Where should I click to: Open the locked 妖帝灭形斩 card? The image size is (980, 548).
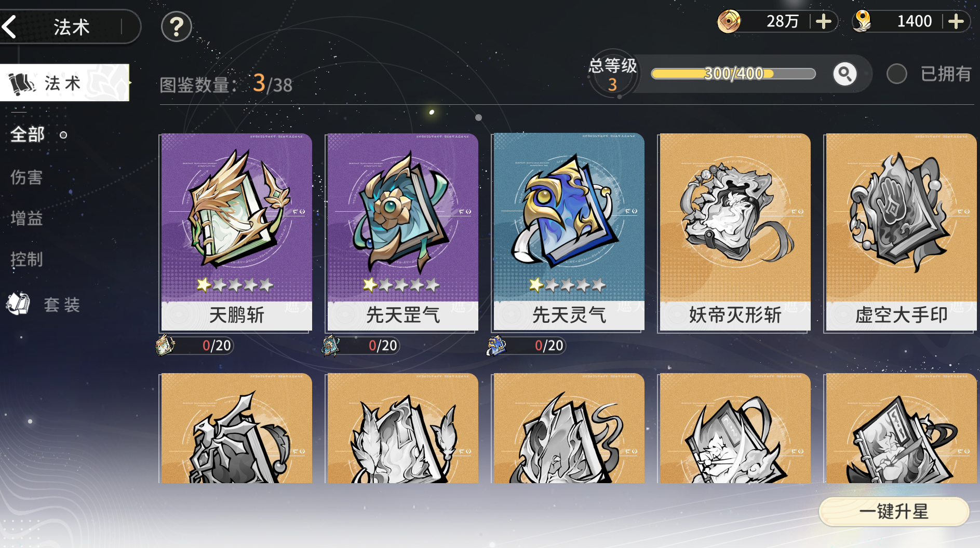735,232
